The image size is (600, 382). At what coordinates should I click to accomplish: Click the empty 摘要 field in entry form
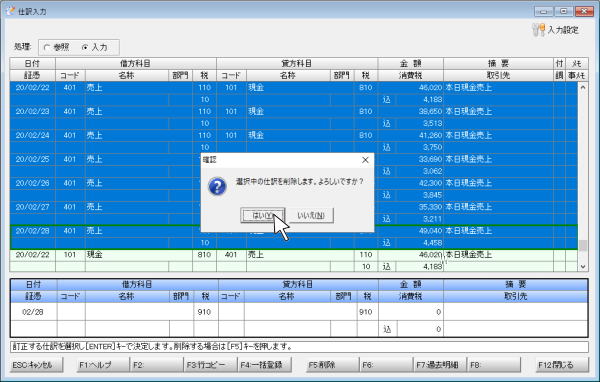point(515,312)
